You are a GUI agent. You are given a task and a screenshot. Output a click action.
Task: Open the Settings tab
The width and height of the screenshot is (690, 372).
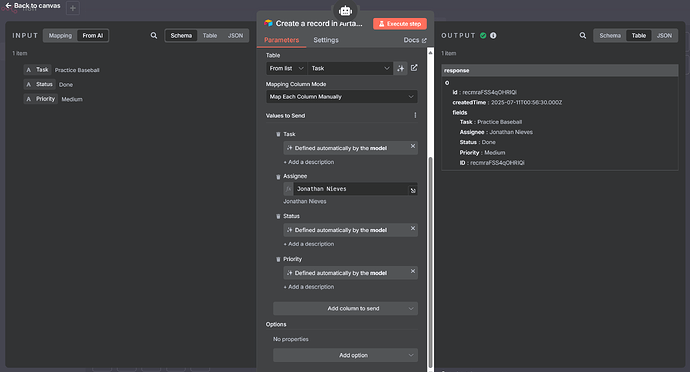(x=326, y=40)
